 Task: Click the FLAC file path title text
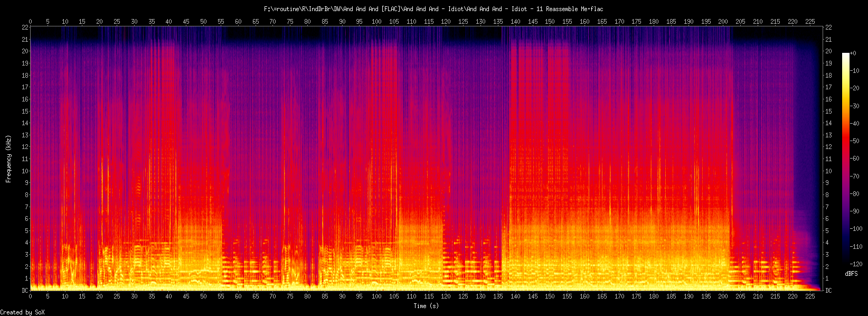[433, 9]
